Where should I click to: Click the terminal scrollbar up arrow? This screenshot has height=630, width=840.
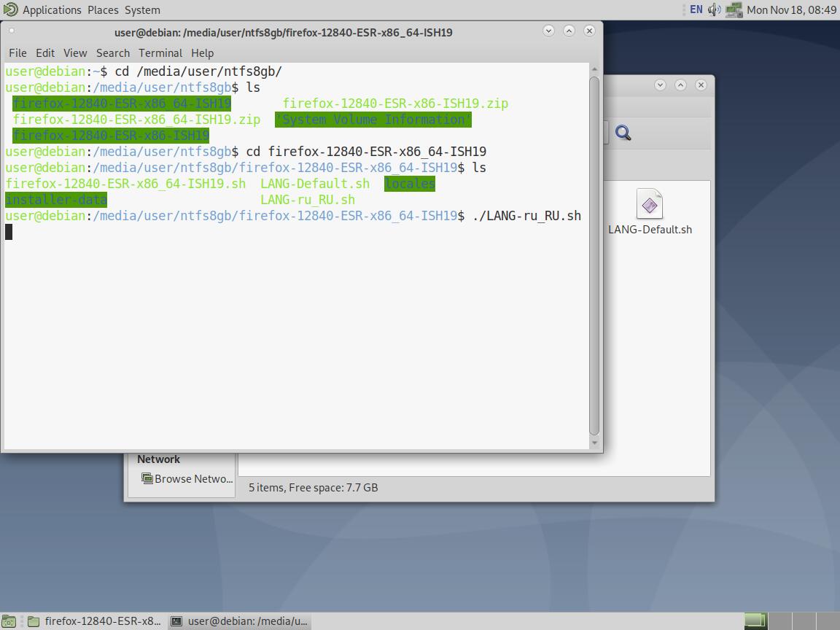[594, 70]
